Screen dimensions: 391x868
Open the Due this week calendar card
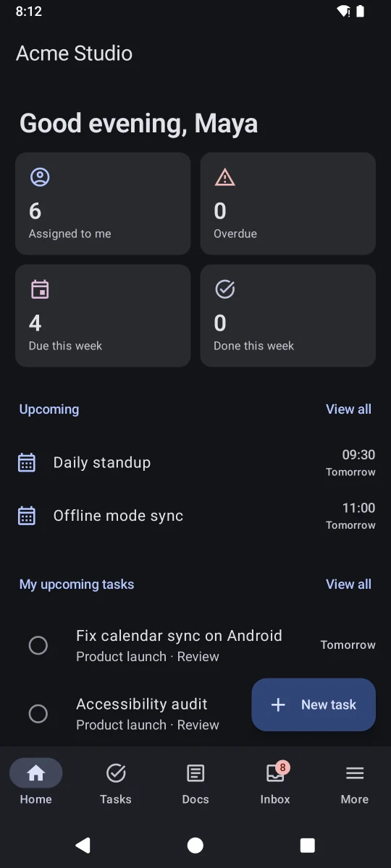point(103,315)
